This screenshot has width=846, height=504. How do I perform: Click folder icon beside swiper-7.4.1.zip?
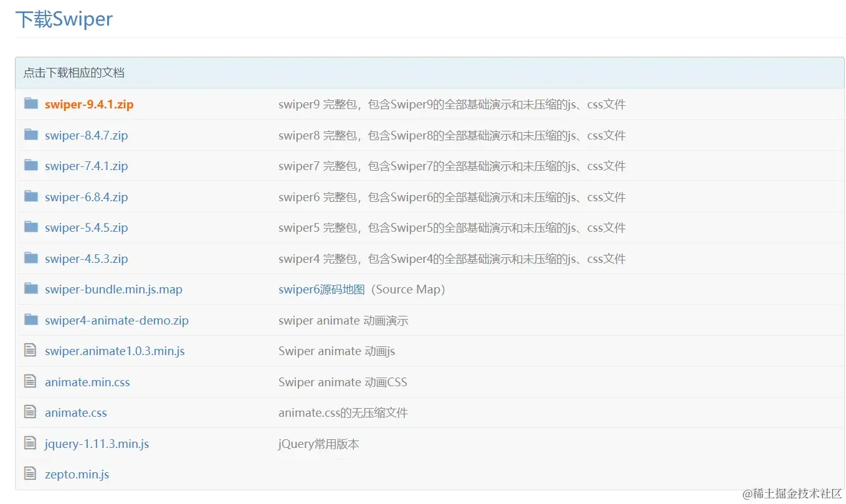(31, 165)
